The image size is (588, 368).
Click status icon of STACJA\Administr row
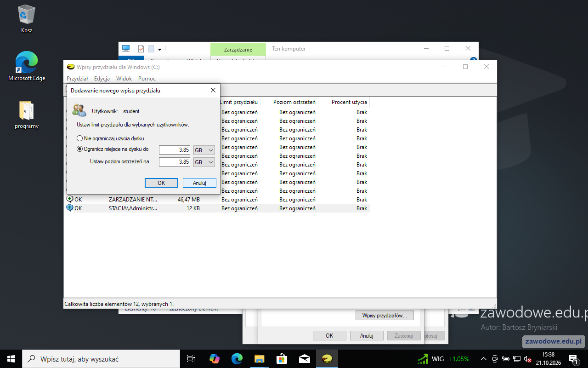70,208
